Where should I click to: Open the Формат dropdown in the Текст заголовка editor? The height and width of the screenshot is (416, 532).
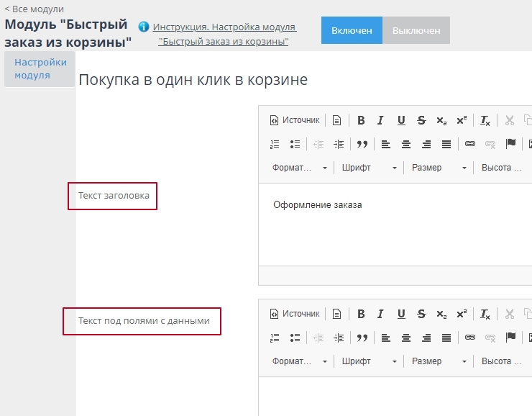point(299,168)
